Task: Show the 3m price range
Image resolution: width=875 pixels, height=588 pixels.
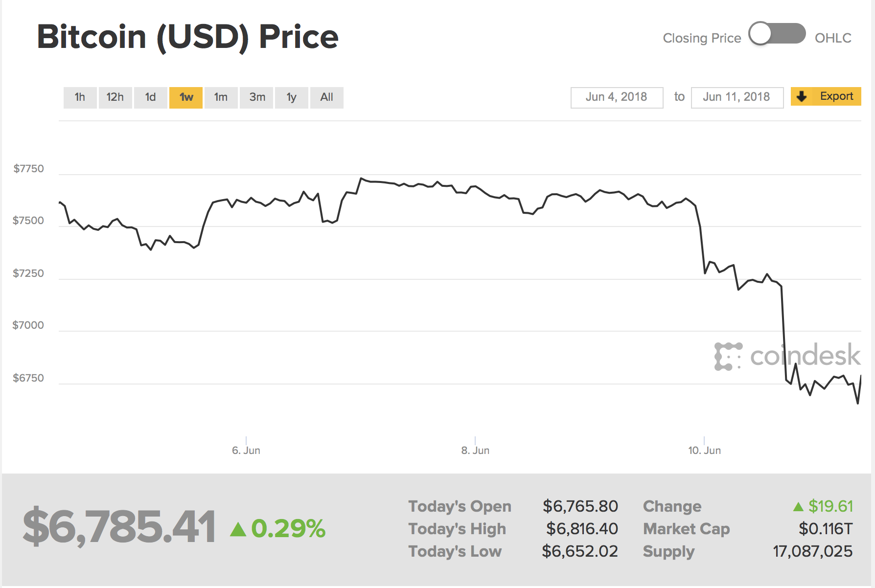Action: [x=257, y=97]
